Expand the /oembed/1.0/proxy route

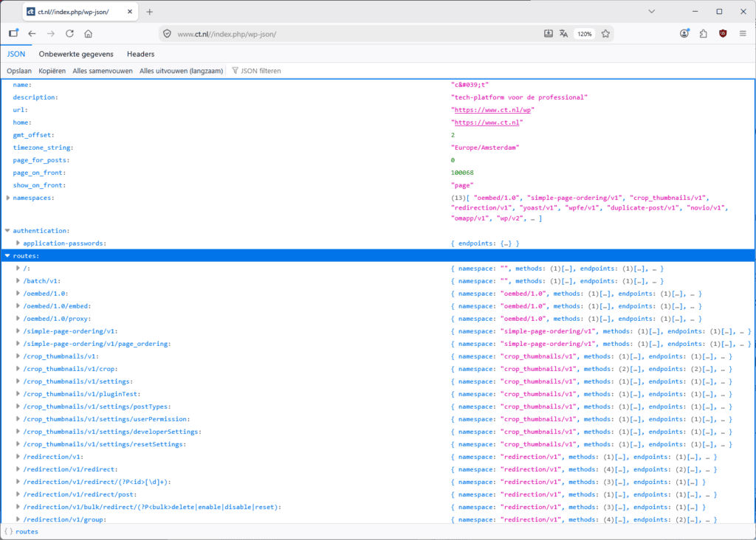coord(18,319)
